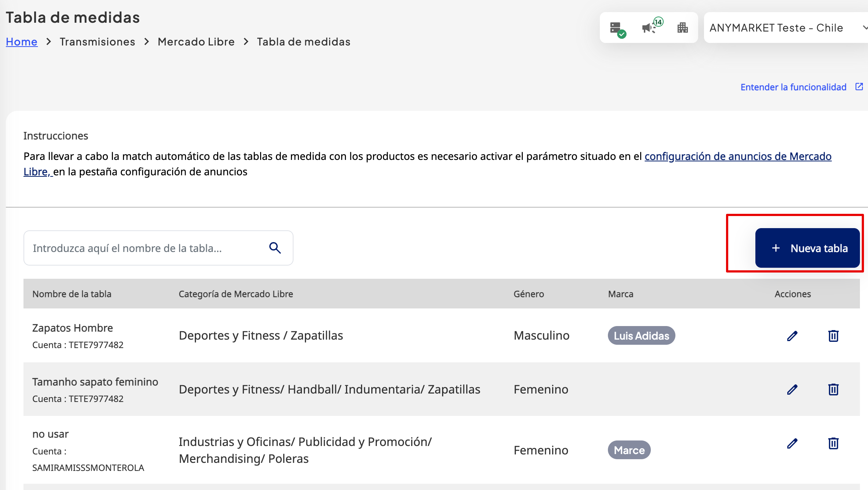Screen dimensions: 868x490
Task: Delete the Tamanho sapato feminino table
Action: (x=833, y=389)
